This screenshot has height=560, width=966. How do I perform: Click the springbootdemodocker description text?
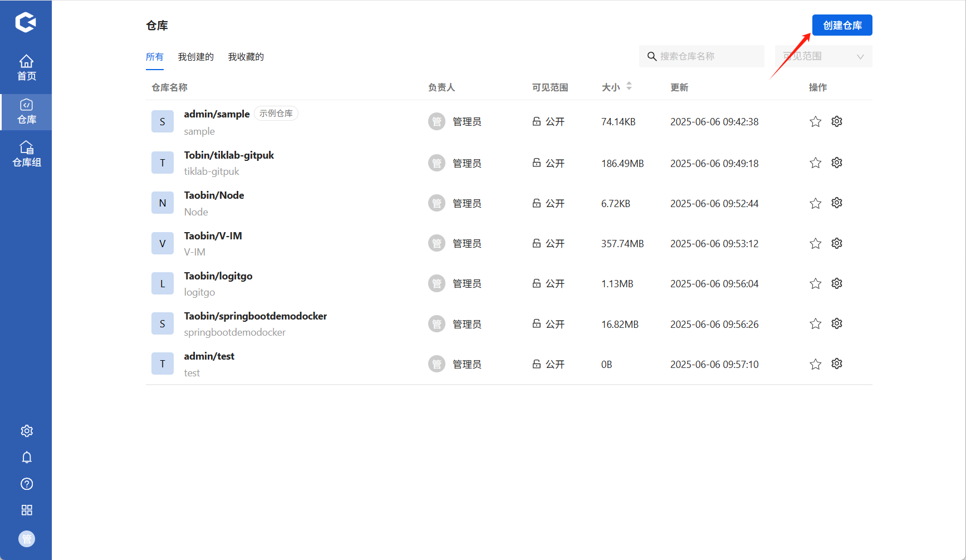(x=235, y=332)
